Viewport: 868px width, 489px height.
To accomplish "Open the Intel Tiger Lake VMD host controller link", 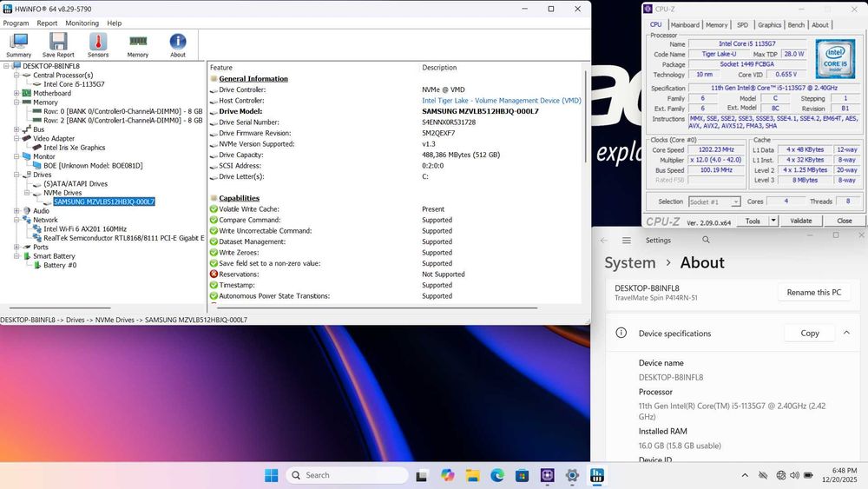I will click(x=502, y=100).
